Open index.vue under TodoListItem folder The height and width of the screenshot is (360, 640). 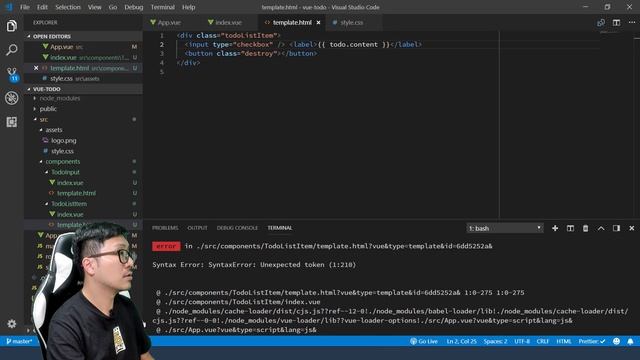pos(70,214)
